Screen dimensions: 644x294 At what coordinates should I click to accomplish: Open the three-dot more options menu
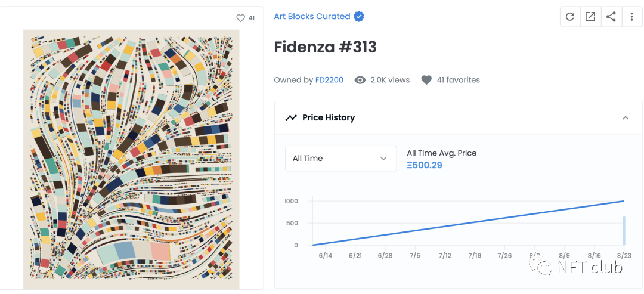[x=631, y=17]
